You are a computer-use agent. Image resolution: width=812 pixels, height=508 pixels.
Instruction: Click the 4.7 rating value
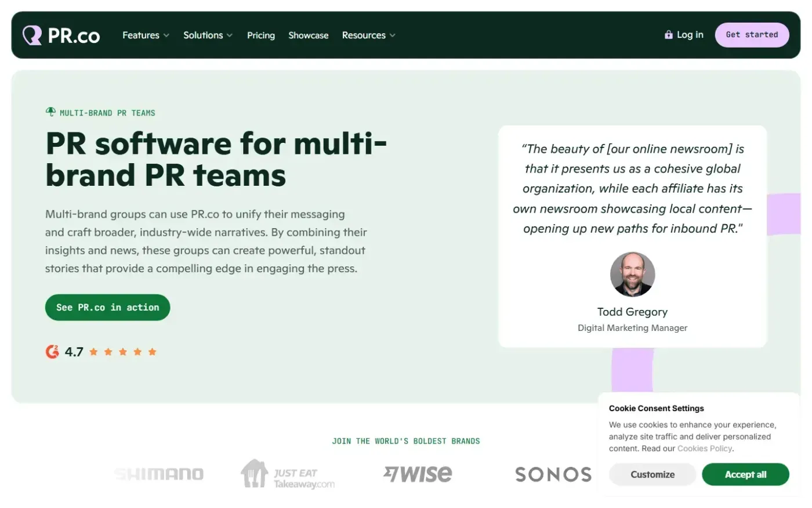[x=74, y=352]
